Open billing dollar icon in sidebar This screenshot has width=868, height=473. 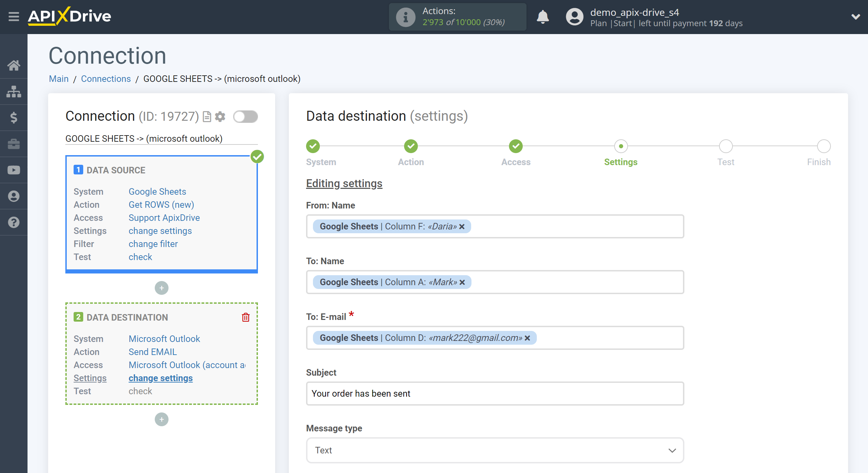(14, 118)
